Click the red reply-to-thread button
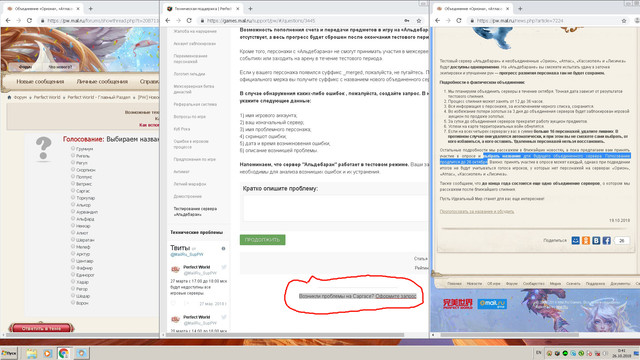 tap(41, 328)
